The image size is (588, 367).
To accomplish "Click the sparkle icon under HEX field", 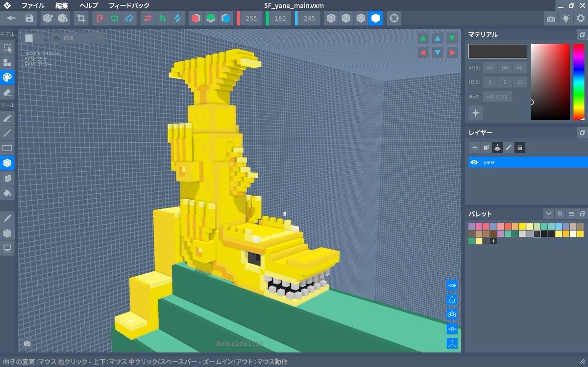I will click(475, 113).
